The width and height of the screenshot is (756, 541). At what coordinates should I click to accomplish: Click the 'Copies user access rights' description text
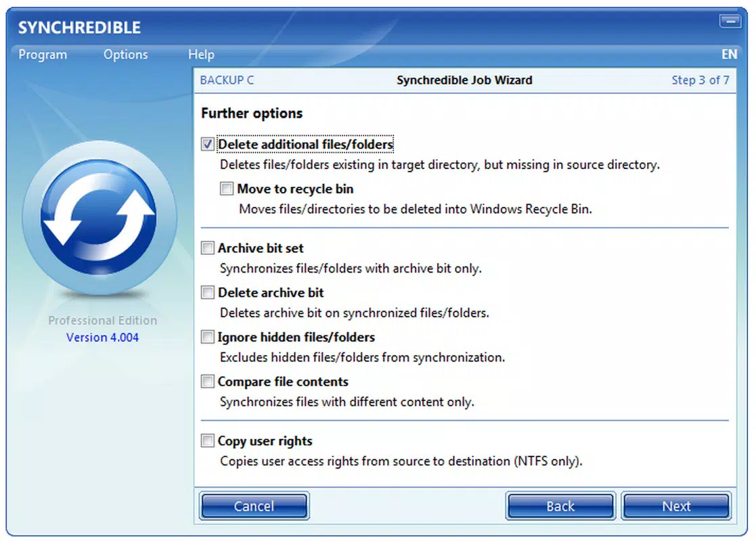tap(401, 461)
